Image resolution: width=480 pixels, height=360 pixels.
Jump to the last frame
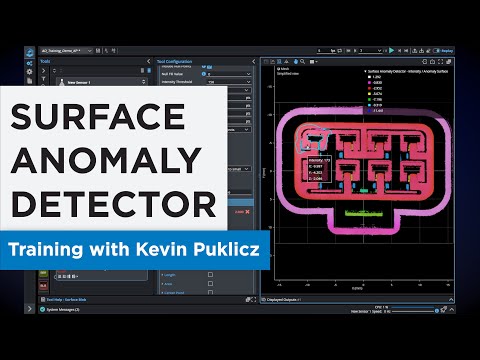pyautogui.click(x=406, y=51)
